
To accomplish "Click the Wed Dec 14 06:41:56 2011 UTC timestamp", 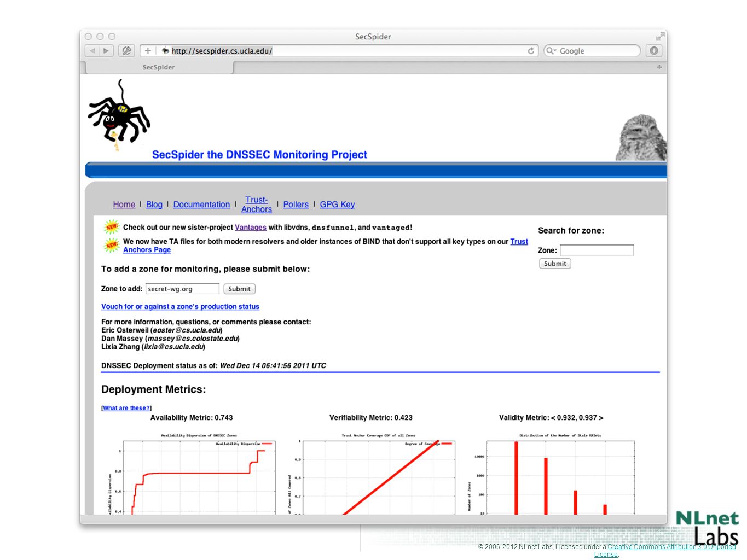I will coord(273,366).
